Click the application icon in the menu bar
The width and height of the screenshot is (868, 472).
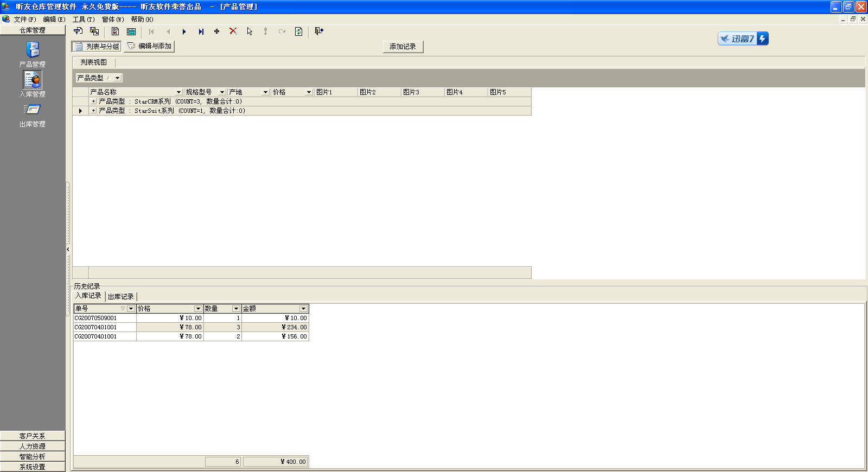pos(6,19)
